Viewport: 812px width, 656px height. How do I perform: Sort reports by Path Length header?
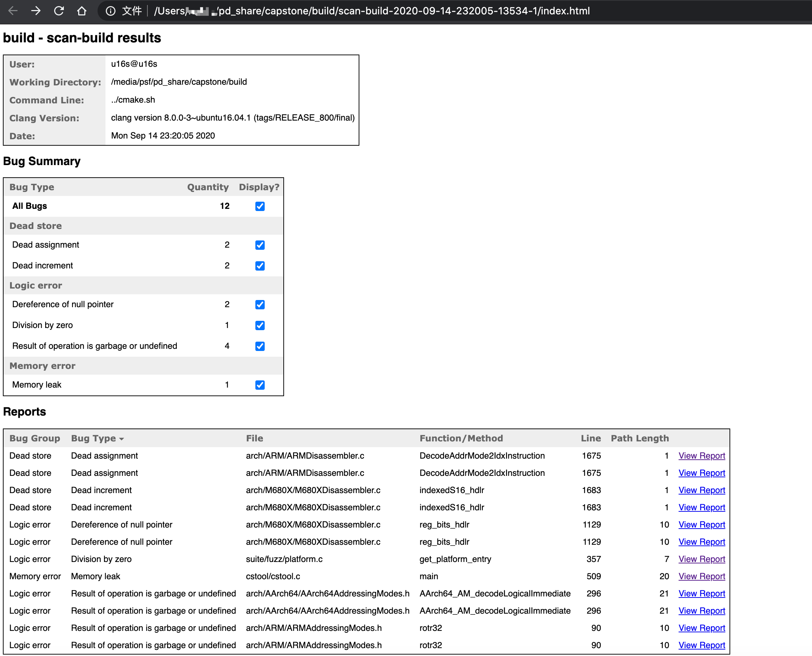tap(640, 438)
